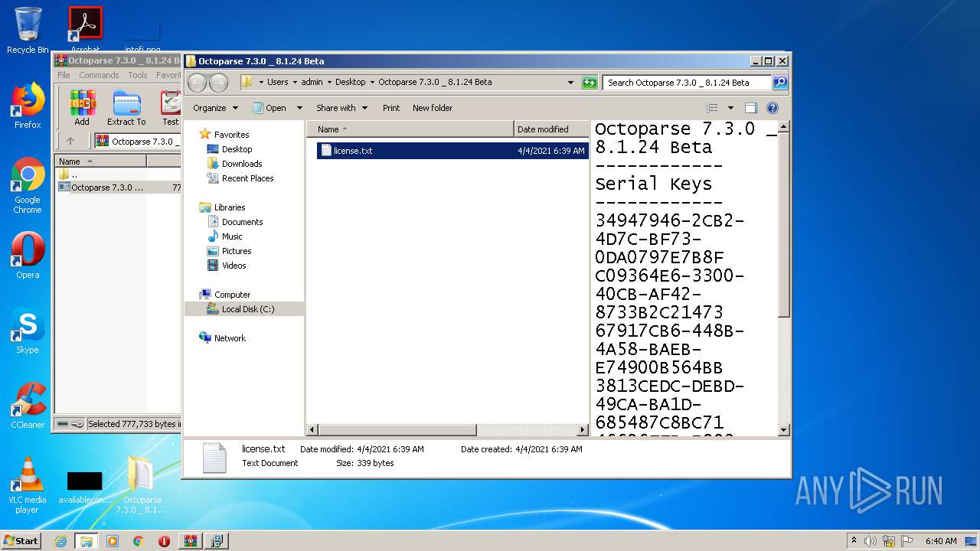Select the Music library
Image resolution: width=980 pixels, height=551 pixels.
[x=232, y=236]
